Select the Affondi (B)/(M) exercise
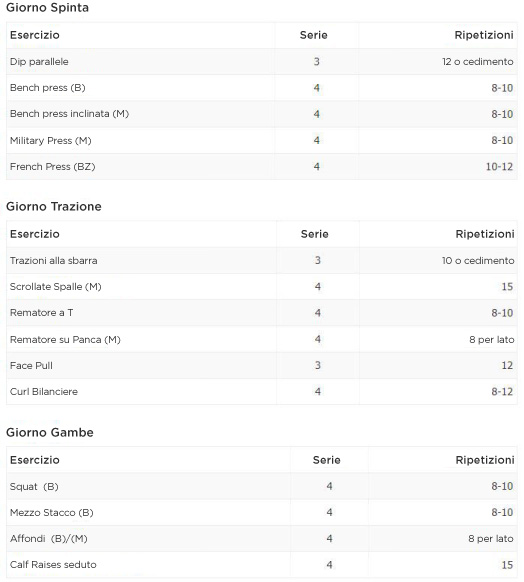This screenshot has height=582, width=524. point(49,539)
